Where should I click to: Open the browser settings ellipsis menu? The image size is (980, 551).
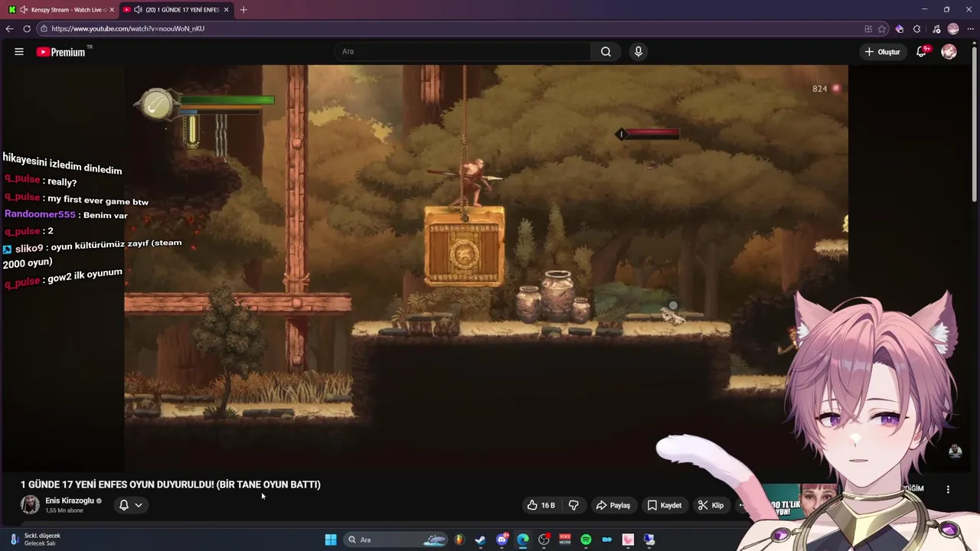pos(970,28)
